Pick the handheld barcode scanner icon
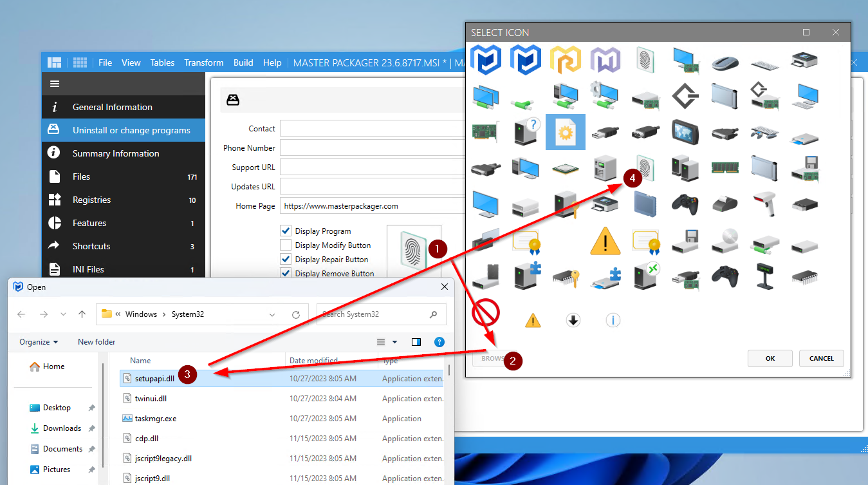This screenshot has width=868, height=485. [x=764, y=204]
